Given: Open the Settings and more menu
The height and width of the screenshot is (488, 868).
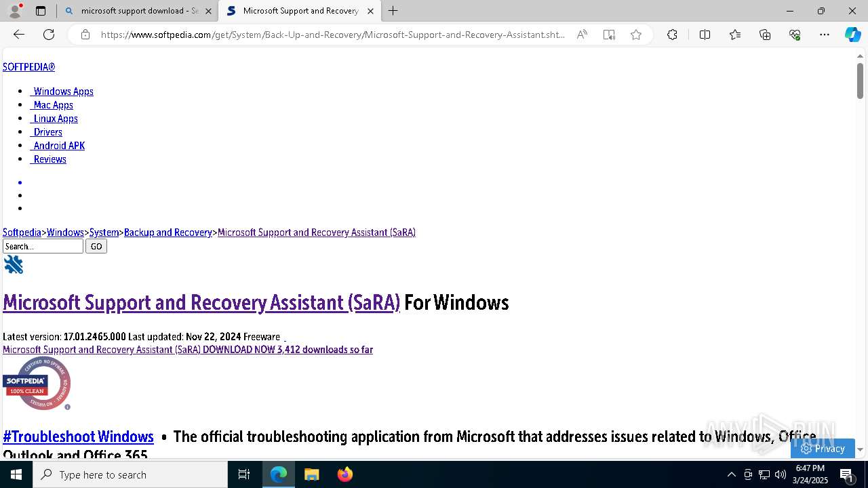Looking at the screenshot, I should pyautogui.click(x=825, y=35).
